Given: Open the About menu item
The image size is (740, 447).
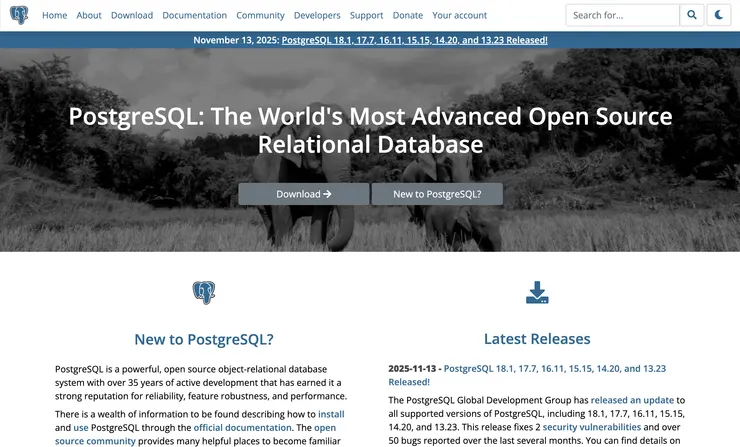Looking at the screenshot, I should click(89, 15).
